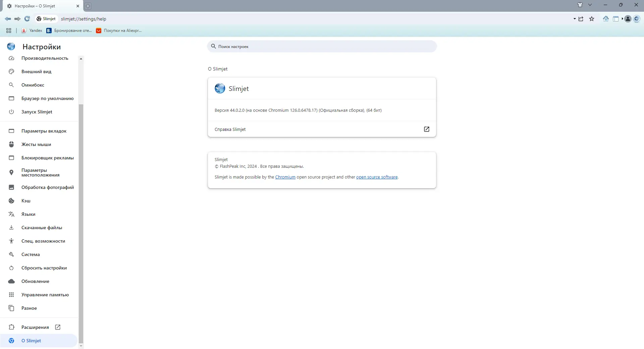
Task: Open the Slimjet site info chip
Action: pos(46,19)
